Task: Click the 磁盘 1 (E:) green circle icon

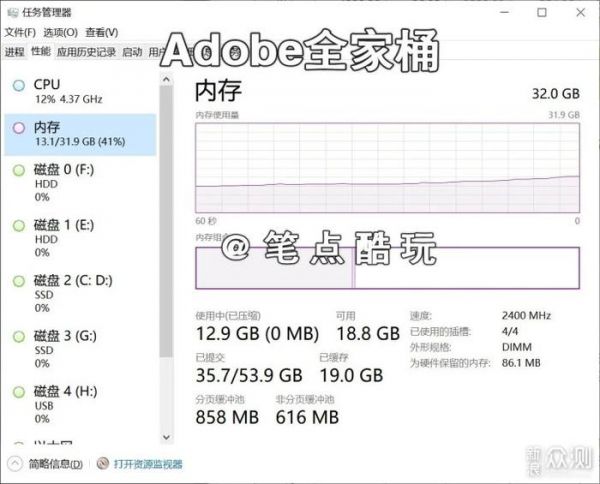Action: click(x=17, y=226)
